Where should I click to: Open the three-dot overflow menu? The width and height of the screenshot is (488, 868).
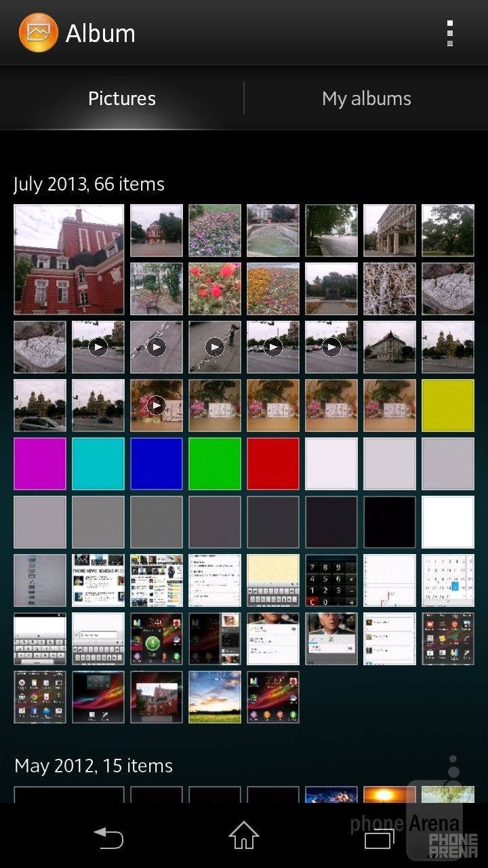[449, 33]
